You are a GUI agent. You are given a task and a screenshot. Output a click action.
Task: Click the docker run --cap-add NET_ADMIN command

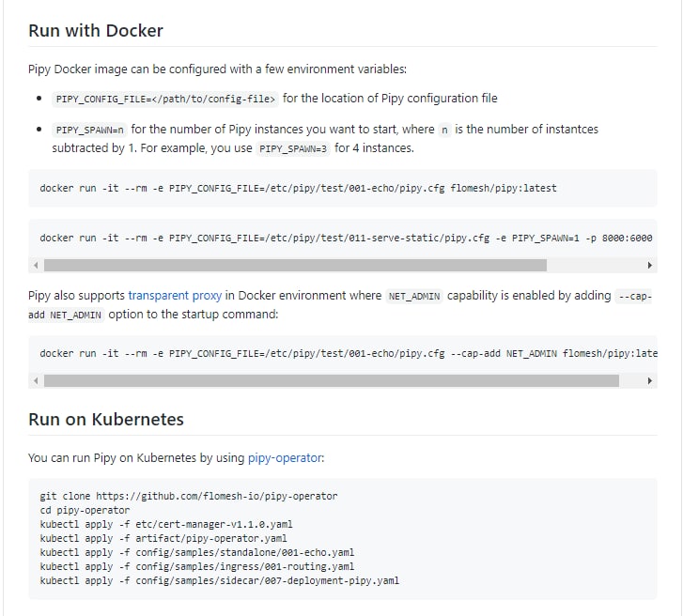[349, 353]
